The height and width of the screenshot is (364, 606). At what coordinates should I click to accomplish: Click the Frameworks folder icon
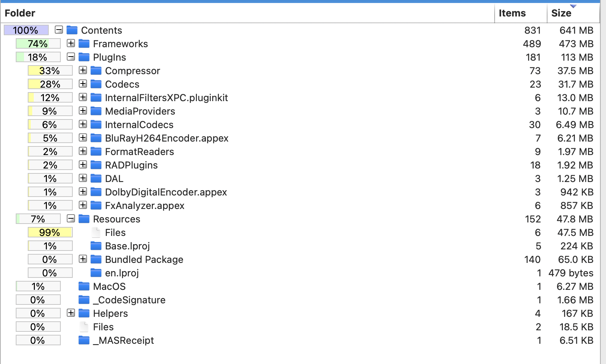pos(84,44)
